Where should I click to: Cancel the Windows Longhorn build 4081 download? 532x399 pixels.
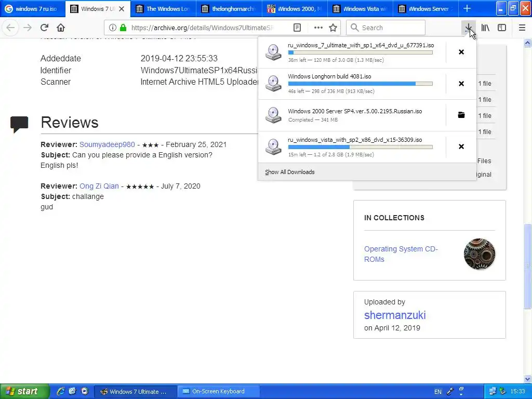[x=461, y=84]
